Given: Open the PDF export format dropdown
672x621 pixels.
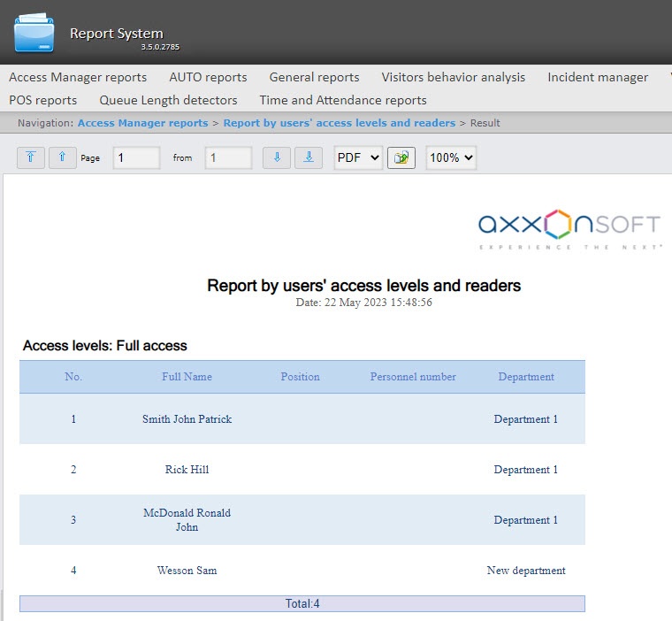Looking at the screenshot, I should (358, 157).
